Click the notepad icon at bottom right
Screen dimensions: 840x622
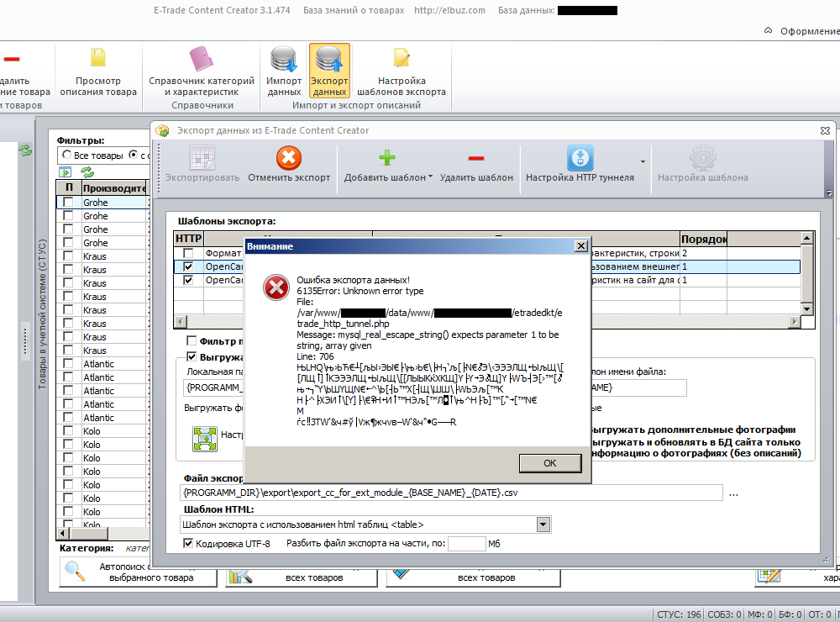click(x=769, y=576)
